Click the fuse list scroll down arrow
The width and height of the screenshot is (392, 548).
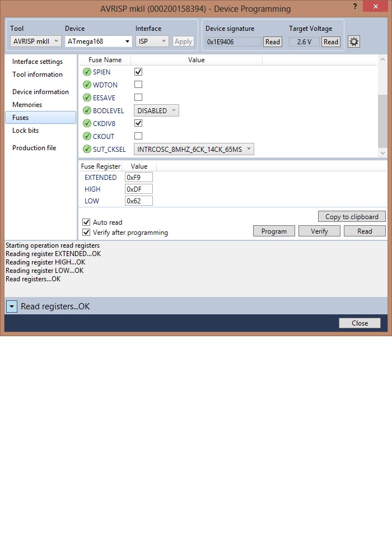pyautogui.click(x=382, y=153)
